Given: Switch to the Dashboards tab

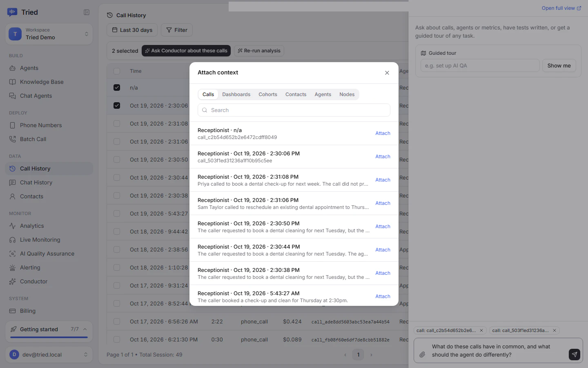Looking at the screenshot, I should click(x=236, y=94).
